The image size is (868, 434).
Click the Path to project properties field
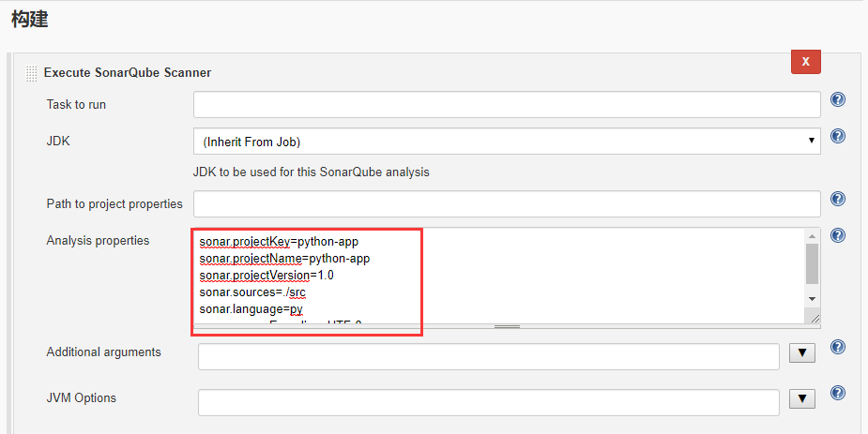click(507, 203)
